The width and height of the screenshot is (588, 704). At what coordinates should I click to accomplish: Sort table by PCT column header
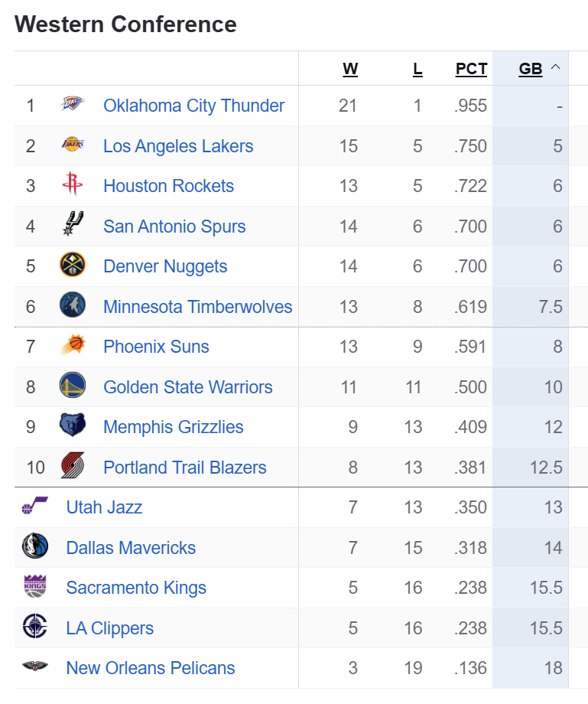471,69
